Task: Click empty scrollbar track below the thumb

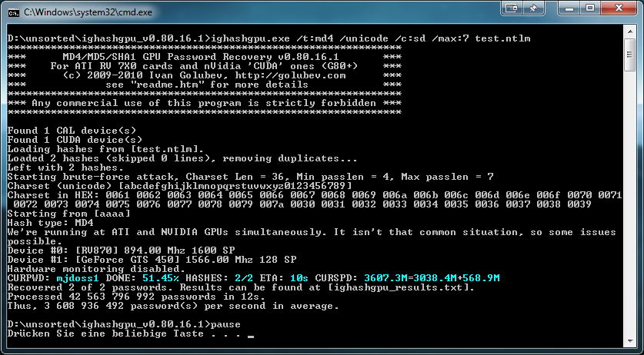Action: (629, 203)
